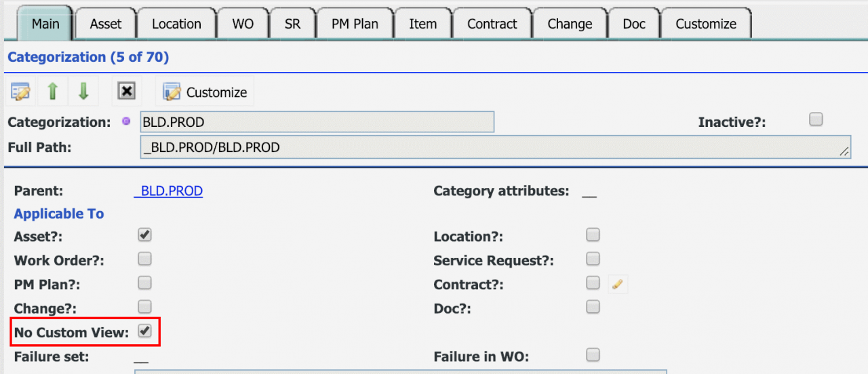This screenshot has height=374, width=868.
Task: Grab the Full Path field resize handle
Action: tap(844, 153)
